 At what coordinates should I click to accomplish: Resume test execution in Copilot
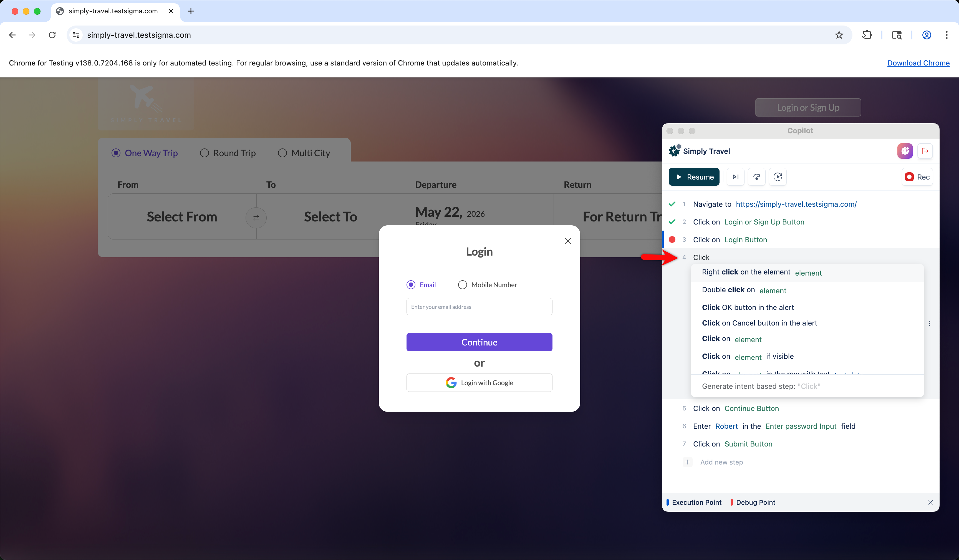tap(694, 177)
